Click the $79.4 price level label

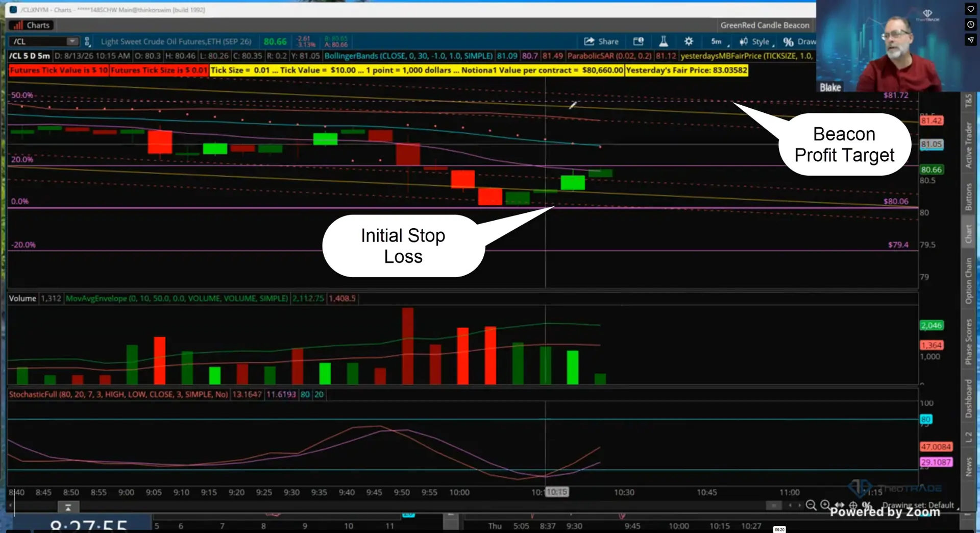[x=898, y=245]
